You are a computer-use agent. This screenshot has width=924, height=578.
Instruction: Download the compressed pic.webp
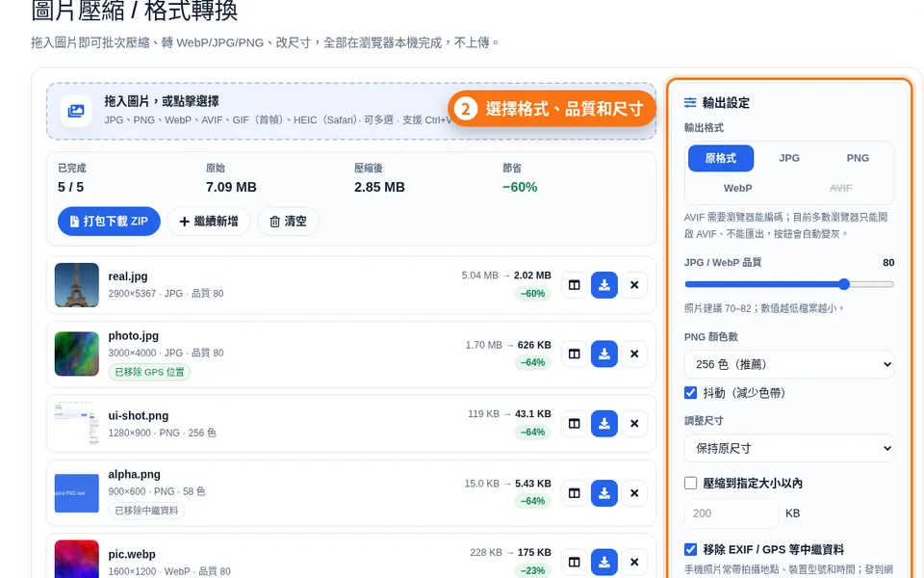[604, 562]
